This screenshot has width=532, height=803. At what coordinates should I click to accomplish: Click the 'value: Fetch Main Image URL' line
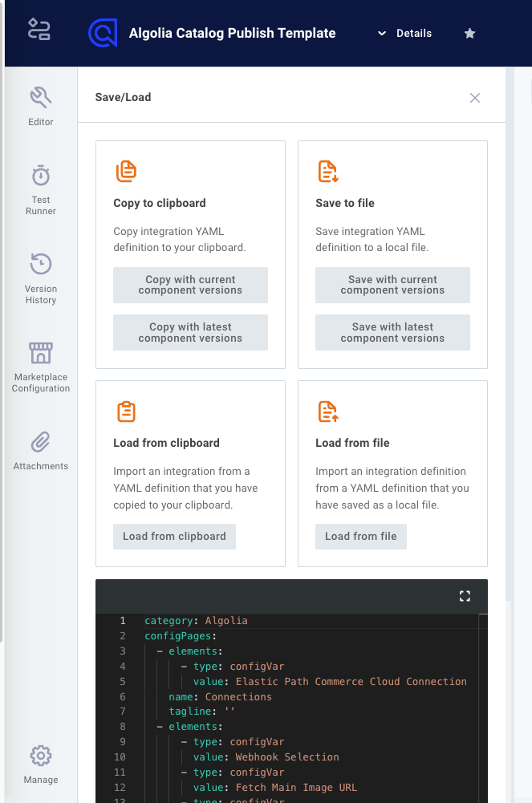[x=275, y=787]
